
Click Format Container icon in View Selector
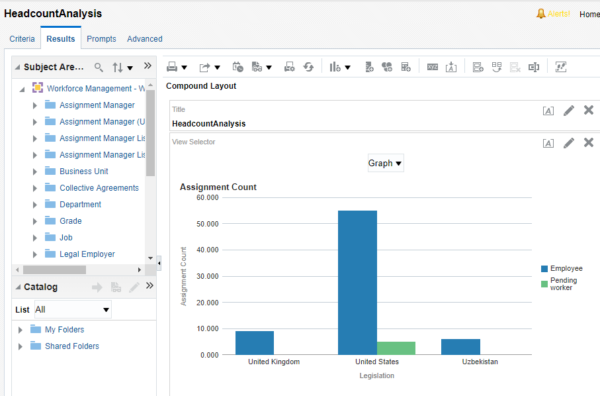pyautogui.click(x=548, y=143)
